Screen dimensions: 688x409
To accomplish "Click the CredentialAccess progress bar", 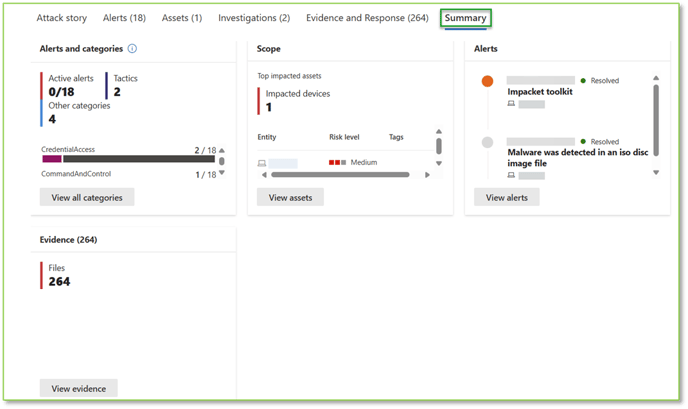I will pos(129,159).
